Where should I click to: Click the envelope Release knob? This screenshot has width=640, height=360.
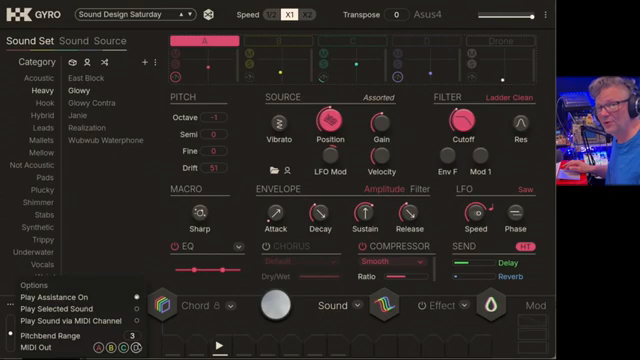coord(409,213)
